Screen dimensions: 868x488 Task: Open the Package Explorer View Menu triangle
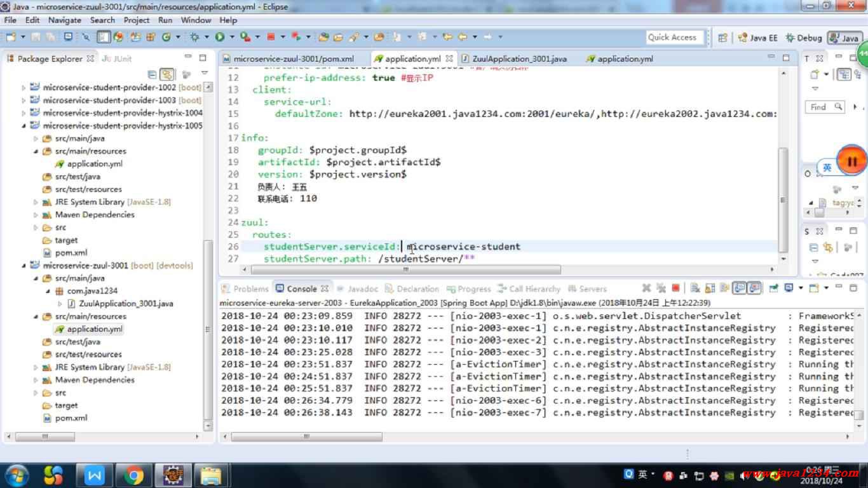204,74
